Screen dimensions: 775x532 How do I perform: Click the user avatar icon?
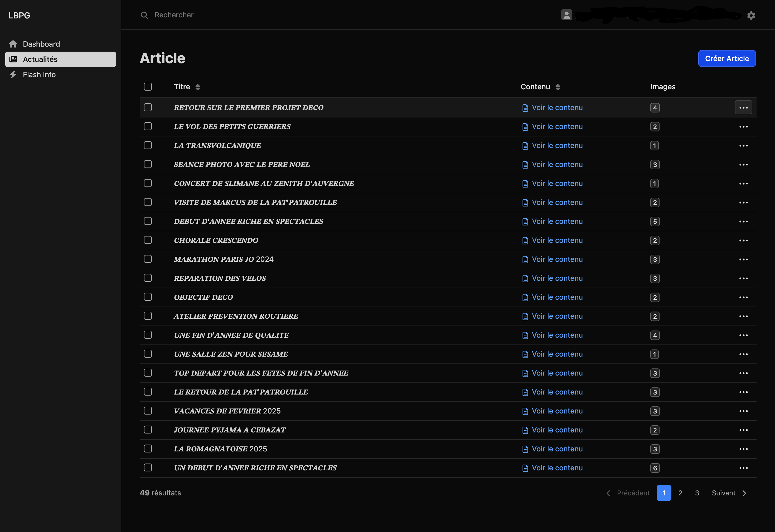tap(566, 15)
